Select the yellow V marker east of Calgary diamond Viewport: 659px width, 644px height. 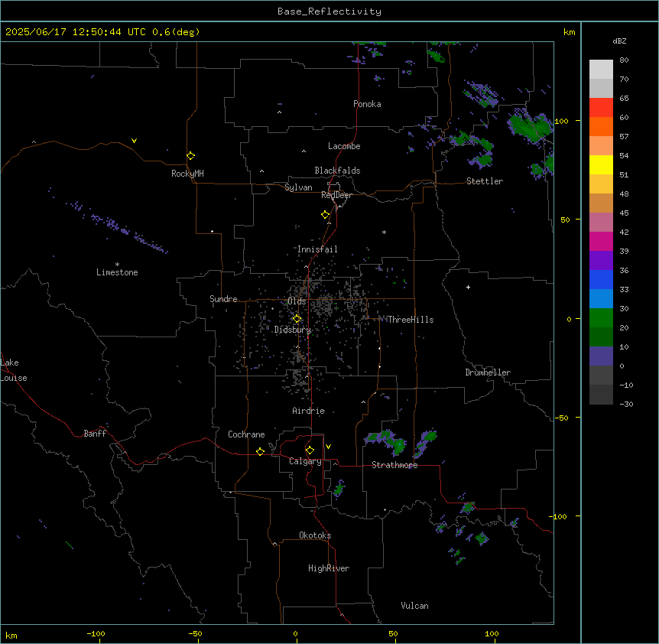tap(328, 447)
